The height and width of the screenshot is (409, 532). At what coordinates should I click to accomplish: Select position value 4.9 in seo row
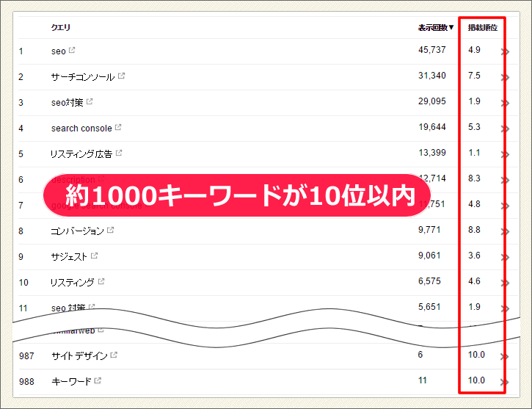[474, 50]
